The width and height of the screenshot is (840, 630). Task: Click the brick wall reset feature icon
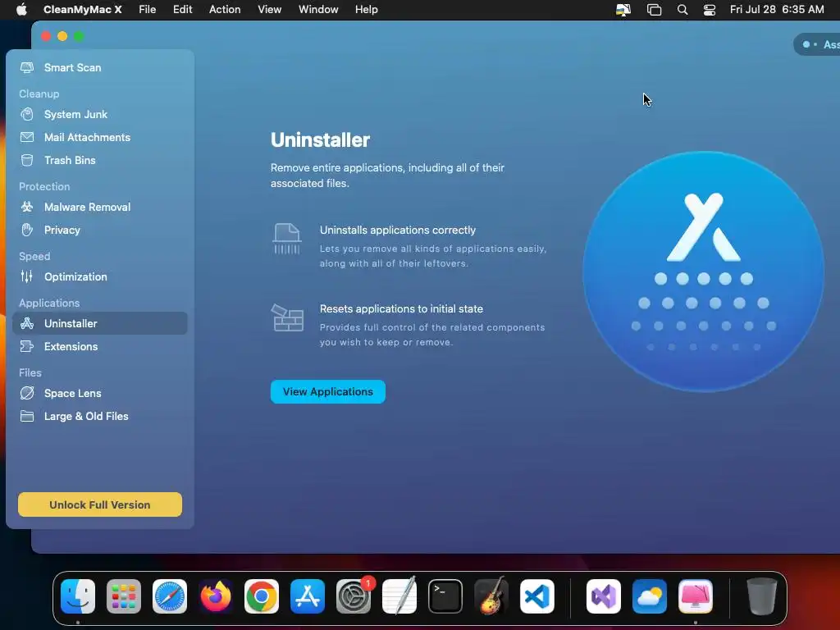287,317
